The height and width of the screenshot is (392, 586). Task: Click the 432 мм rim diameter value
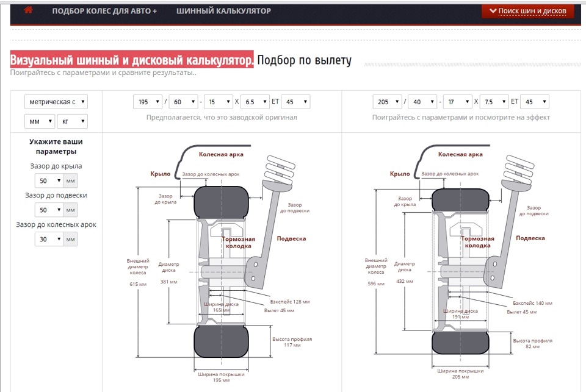coord(404,281)
